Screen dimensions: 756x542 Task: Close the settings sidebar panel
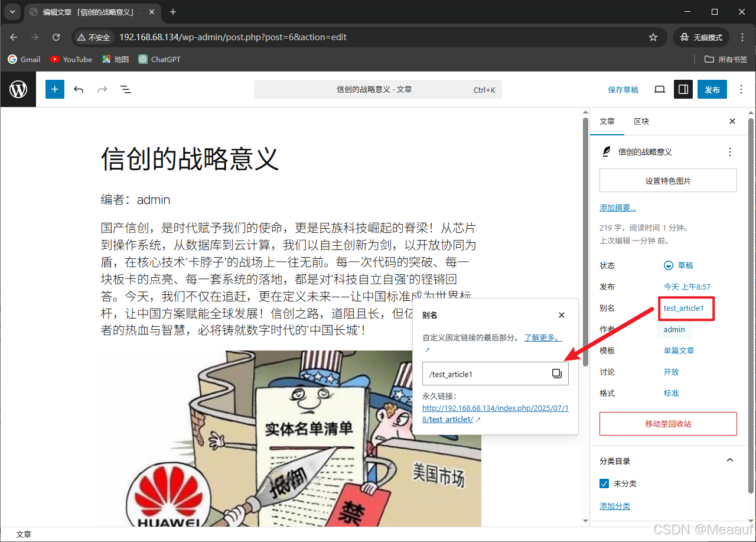click(x=732, y=121)
